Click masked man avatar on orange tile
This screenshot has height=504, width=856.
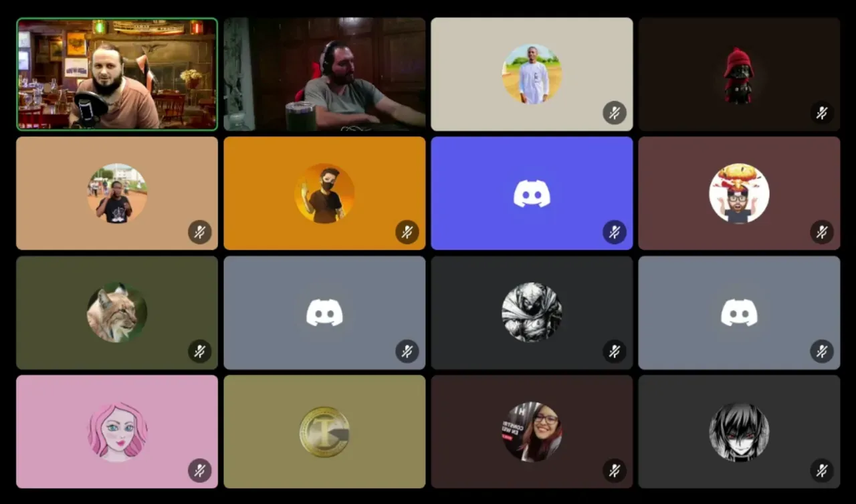[x=324, y=193]
